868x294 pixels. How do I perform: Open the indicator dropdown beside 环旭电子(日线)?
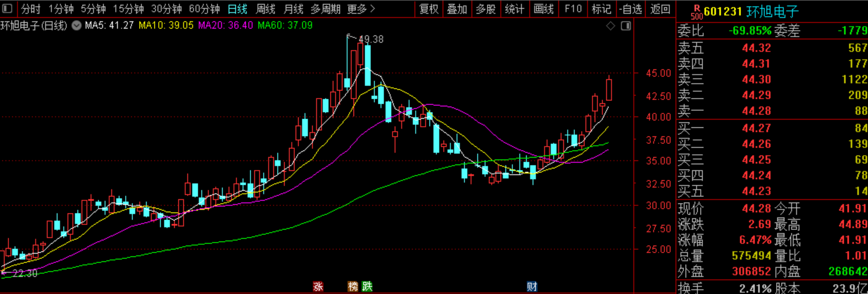(x=76, y=25)
